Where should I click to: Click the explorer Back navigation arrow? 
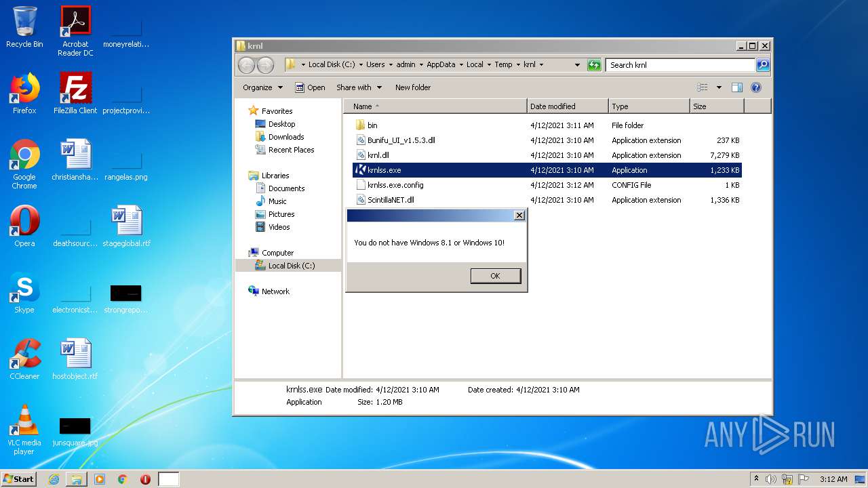pyautogui.click(x=246, y=65)
